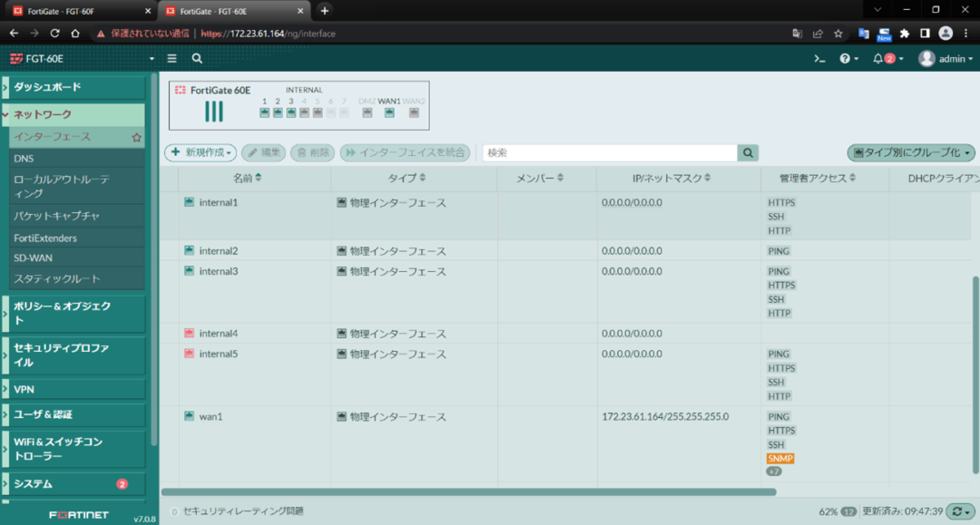Image resolution: width=980 pixels, height=525 pixels.
Task: Favorite the インターフェース page with star icon
Action: (x=136, y=137)
